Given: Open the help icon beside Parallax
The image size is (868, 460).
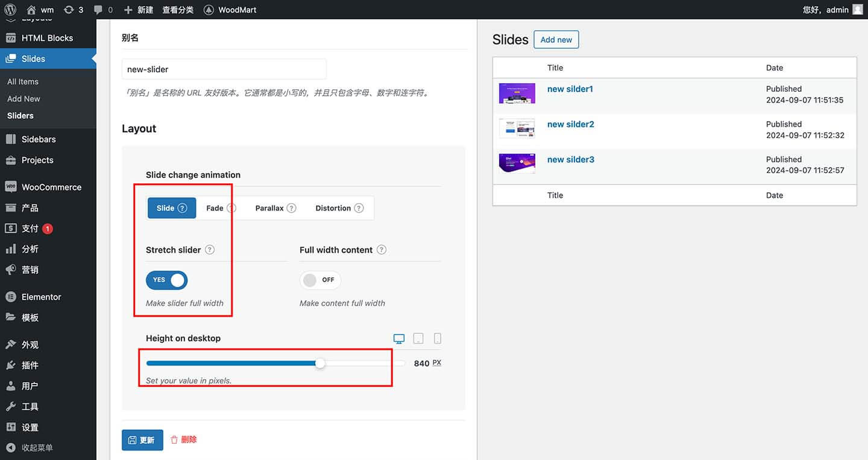Looking at the screenshot, I should (x=291, y=208).
